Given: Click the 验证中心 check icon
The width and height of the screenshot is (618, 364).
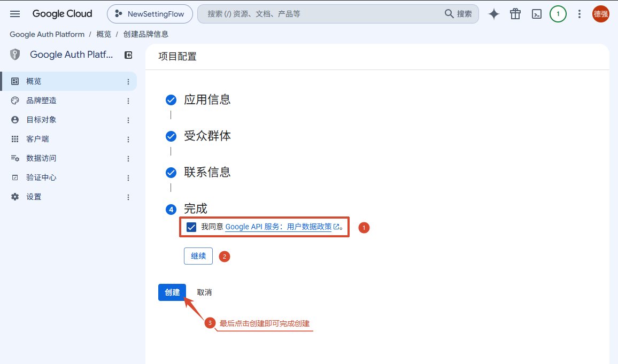Looking at the screenshot, I should tap(15, 177).
